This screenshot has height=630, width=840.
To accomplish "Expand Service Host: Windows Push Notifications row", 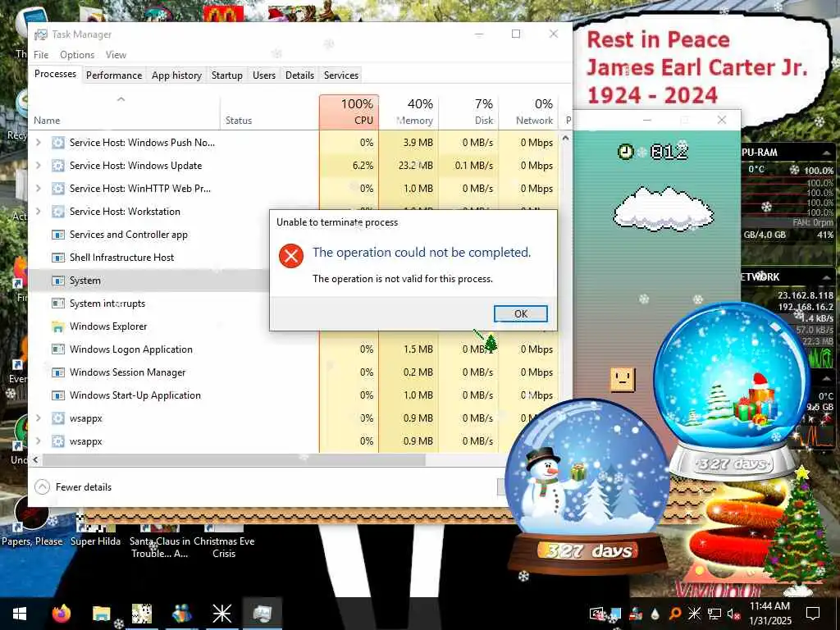I will pos(38,143).
